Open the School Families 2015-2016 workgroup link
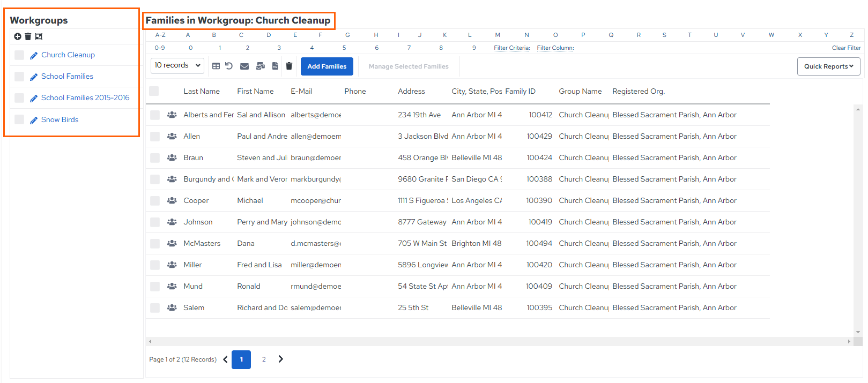The height and width of the screenshot is (383, 868). click(85, 97)
